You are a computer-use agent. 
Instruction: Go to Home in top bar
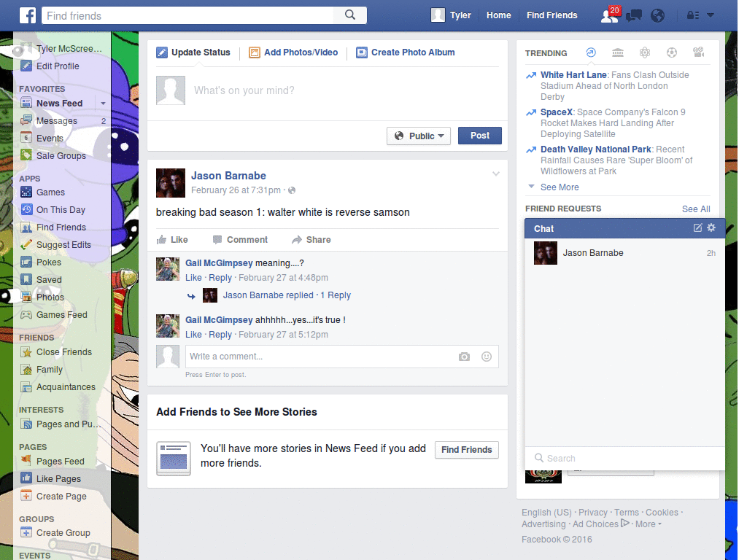coord(499,15)
